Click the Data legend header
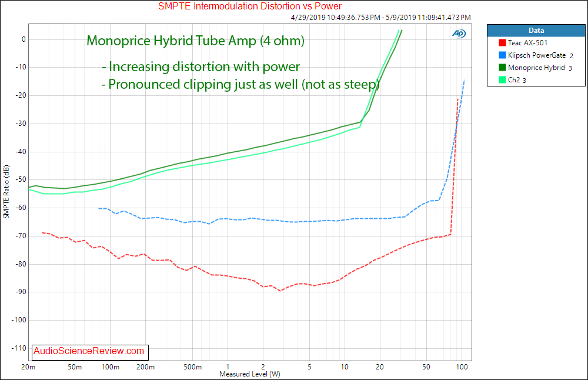588x380 pixels. (536, 31)
